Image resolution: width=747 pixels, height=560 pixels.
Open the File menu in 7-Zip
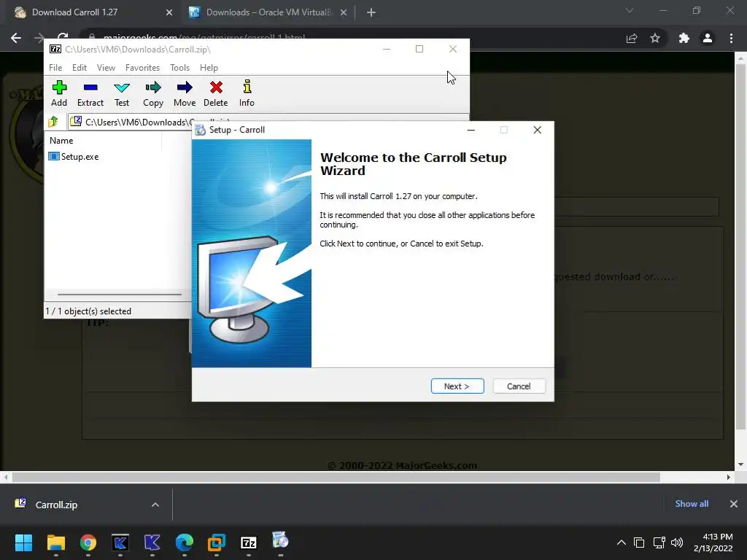coord(55,68)
